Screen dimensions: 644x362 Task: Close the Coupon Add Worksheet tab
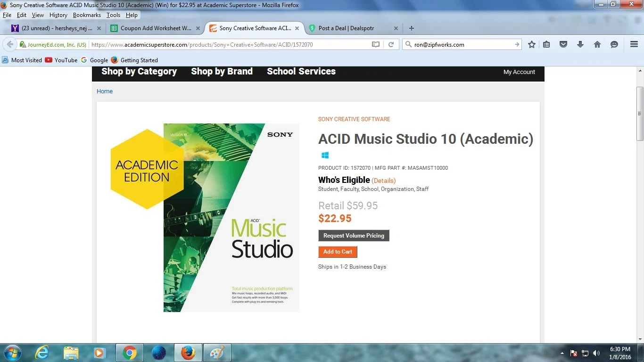pyautogui.click(x=198, y=28)
